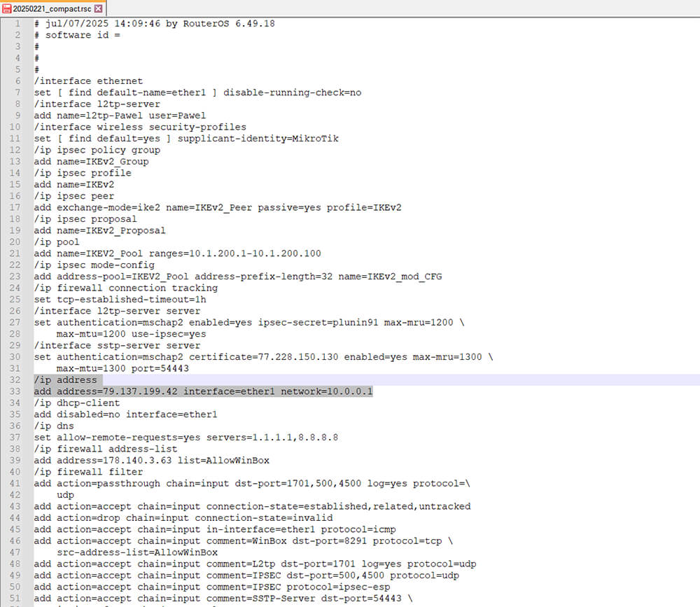This screenshot has height=607, width=700.
Task: Click the IKEV2_Pool ranges line
Action: pos(177,253)
